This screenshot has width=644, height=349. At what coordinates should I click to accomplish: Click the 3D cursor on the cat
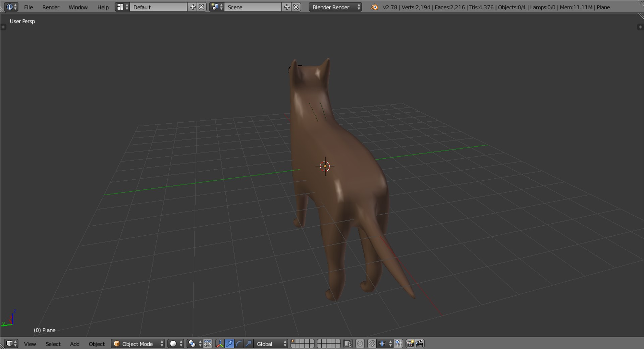coord(325,166)
